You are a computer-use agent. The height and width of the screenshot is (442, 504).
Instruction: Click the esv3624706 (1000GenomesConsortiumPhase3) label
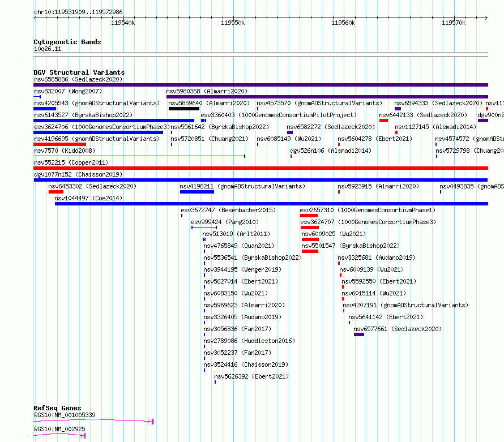pos(102,127)
